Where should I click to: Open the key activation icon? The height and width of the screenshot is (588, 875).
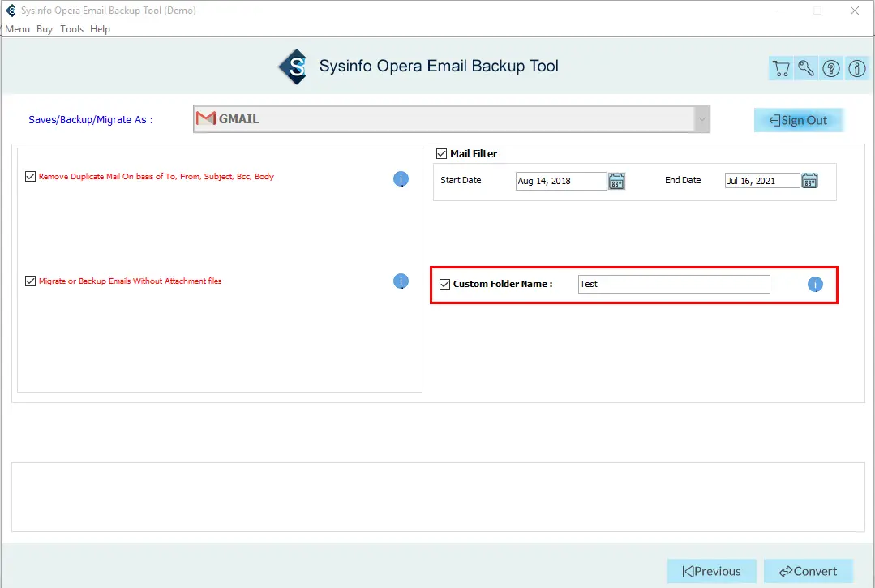(x=806, y=69)
